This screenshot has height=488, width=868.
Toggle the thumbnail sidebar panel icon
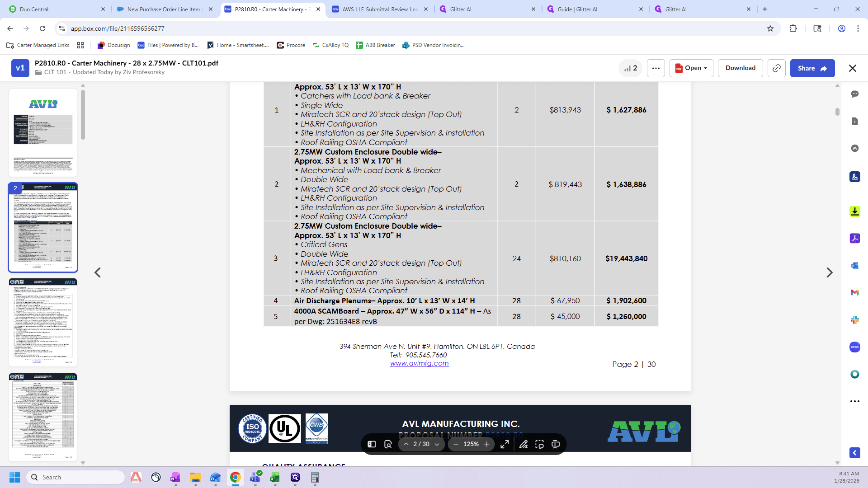point(372,444)
